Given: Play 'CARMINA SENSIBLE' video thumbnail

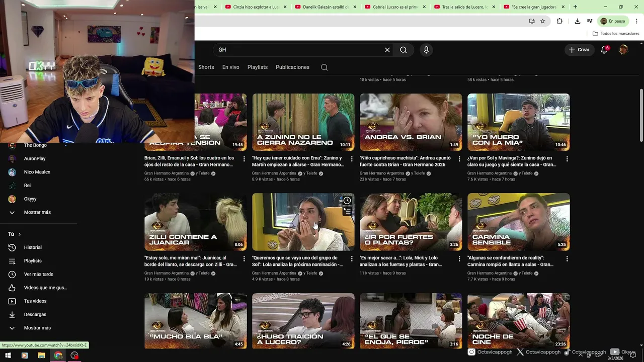Looking at the screenshot, I should [x=519, y=222].
